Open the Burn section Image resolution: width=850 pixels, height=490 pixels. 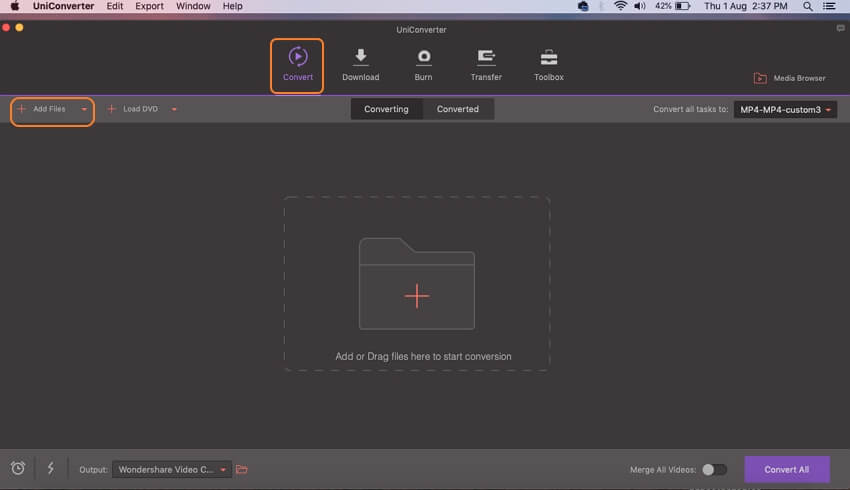click(423, 65)
